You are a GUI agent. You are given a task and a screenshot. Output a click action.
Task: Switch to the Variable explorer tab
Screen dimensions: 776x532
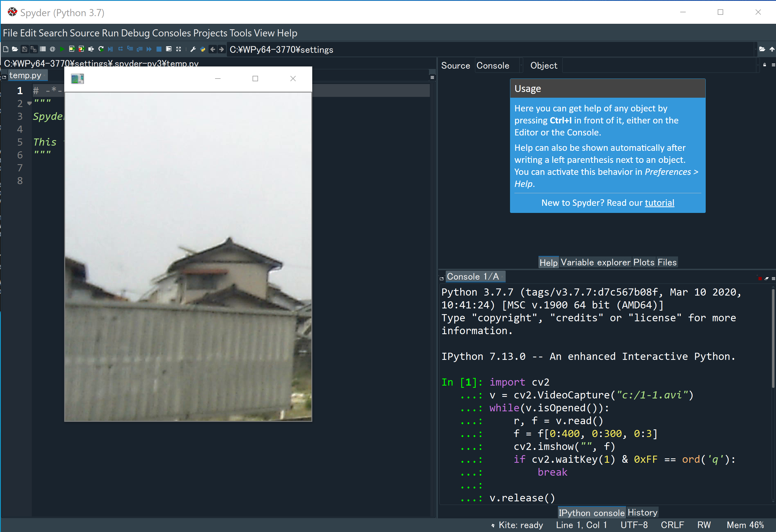(595, 262)
